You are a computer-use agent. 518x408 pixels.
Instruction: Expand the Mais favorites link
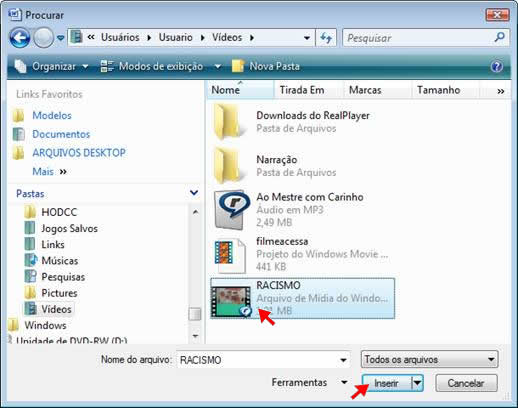click(49, 171)
